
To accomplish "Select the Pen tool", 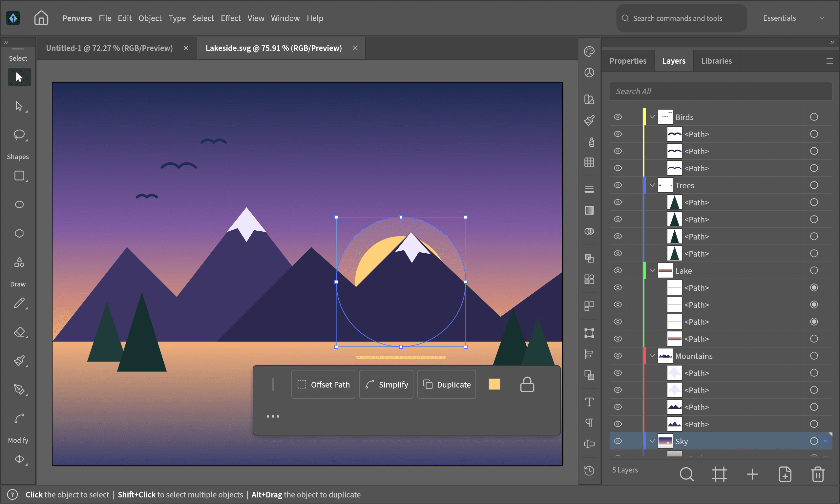I will [x=19, y=389].
